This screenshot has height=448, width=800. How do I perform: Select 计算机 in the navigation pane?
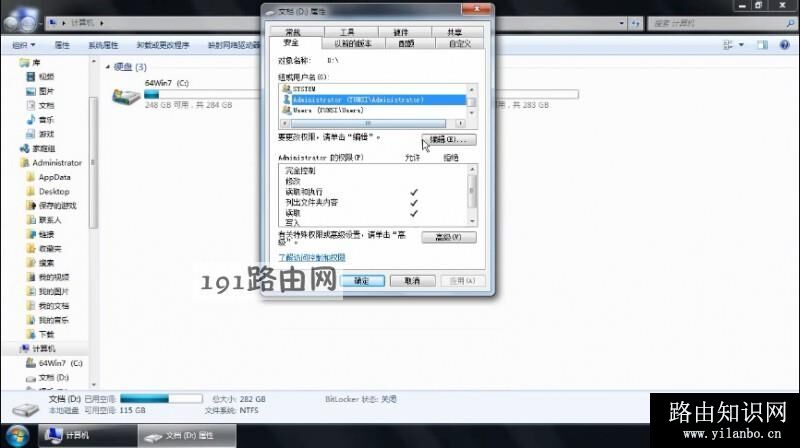(x=43, y=349)
